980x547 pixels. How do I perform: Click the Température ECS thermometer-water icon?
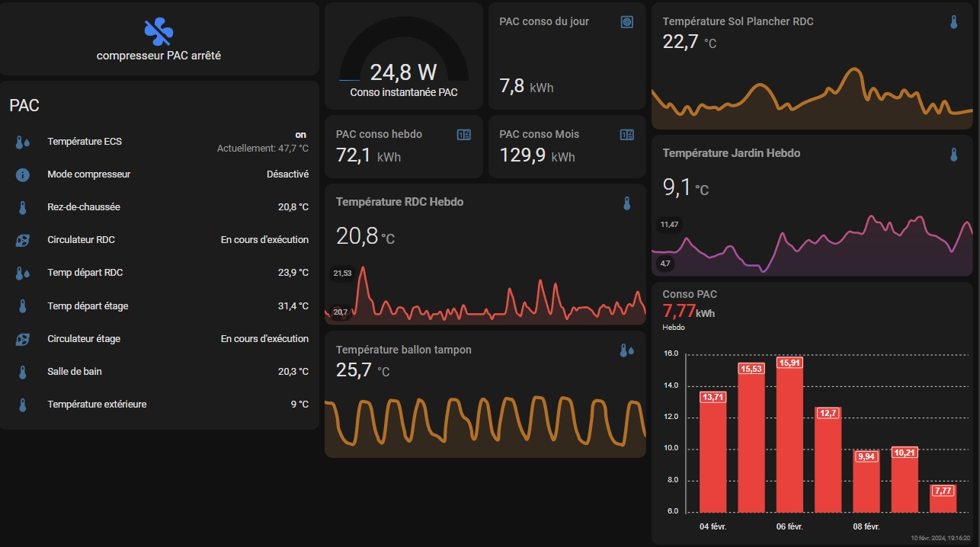[22, 142]
